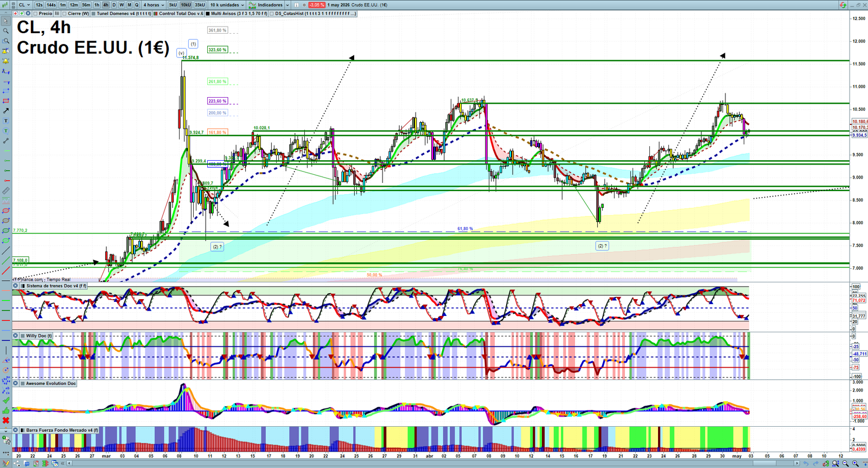
Task: Select the 5kU history units button
Action: (x=173, y=5)
